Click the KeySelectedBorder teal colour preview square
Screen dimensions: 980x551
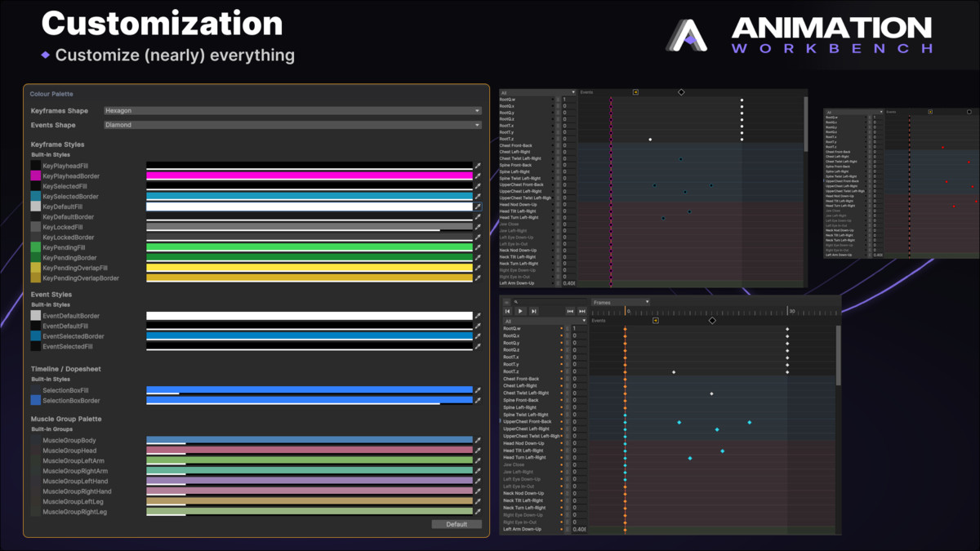(35, 196)
